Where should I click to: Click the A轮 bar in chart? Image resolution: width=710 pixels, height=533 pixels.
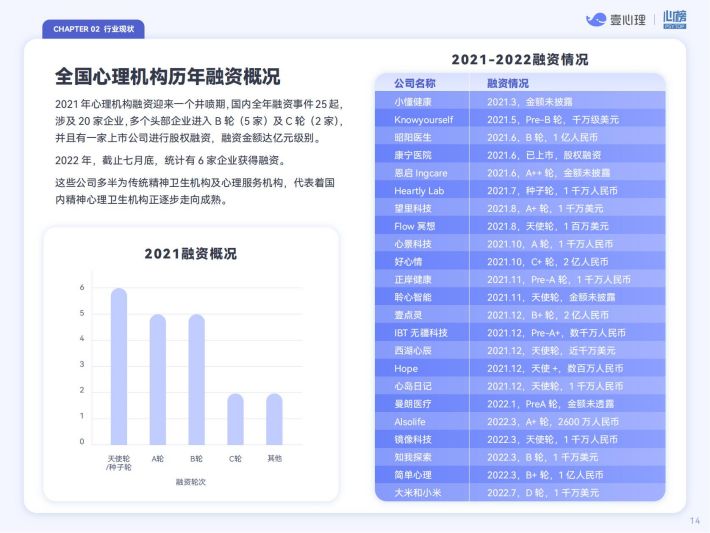pyautogui.click(x=158, y=379)
